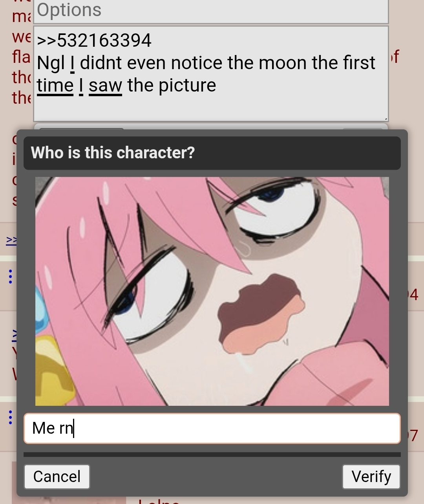The height and width of the screenshot is (504, 424).
Task: Click the quoted reference >>532163394 in the comment box
Action: coord(94,40)
